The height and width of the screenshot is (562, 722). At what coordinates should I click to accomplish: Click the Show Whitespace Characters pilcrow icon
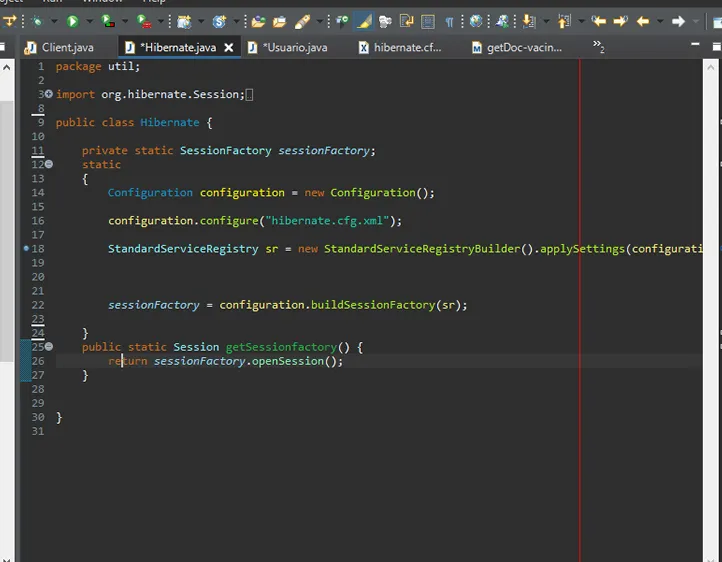coord(449,21)
